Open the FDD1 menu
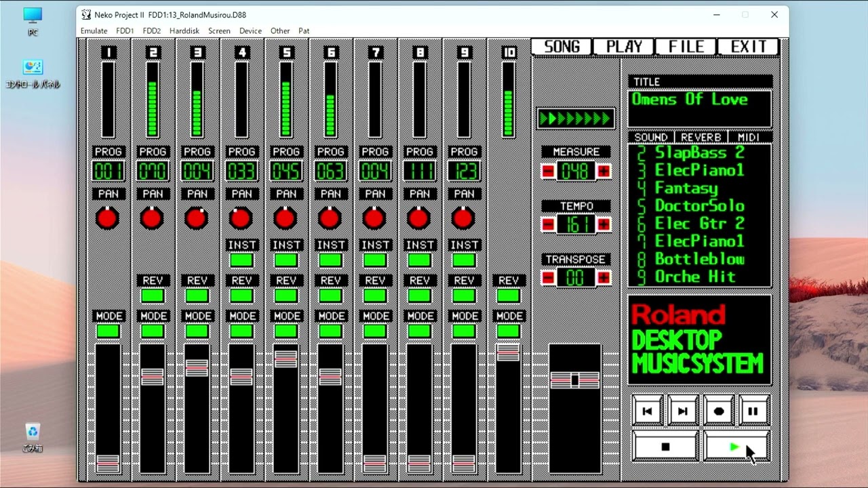868x488 pixels. coord(125,30)
